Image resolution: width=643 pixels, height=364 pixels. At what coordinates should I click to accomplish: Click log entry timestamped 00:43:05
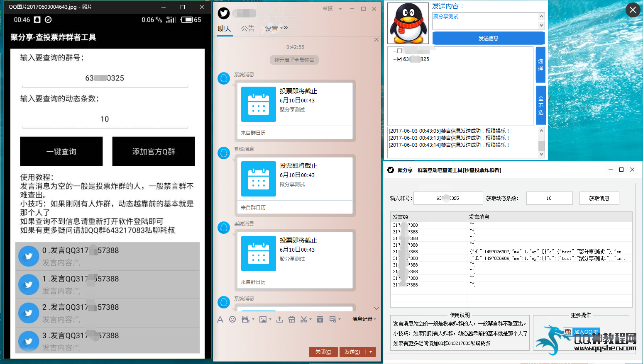449,131
